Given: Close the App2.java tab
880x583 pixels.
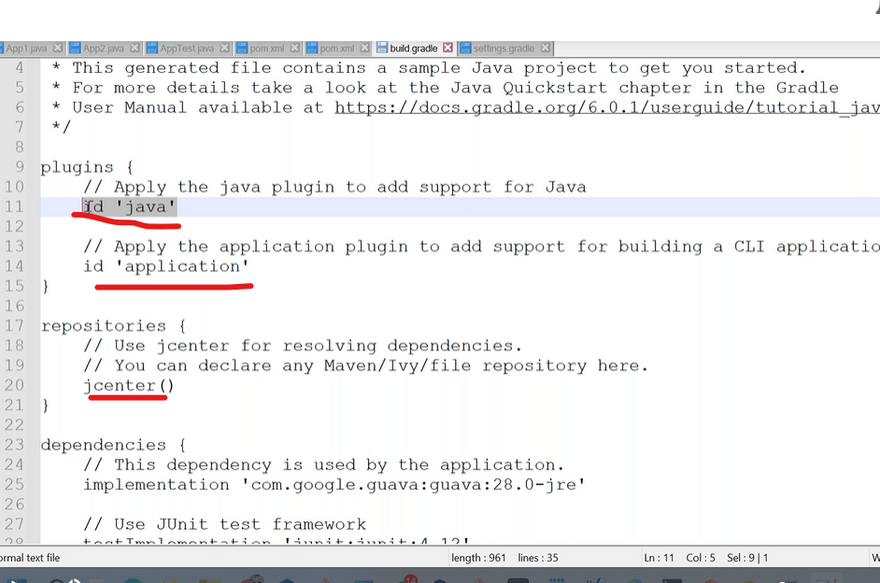Looking at the screenshot, I should [x=134, y=48].
